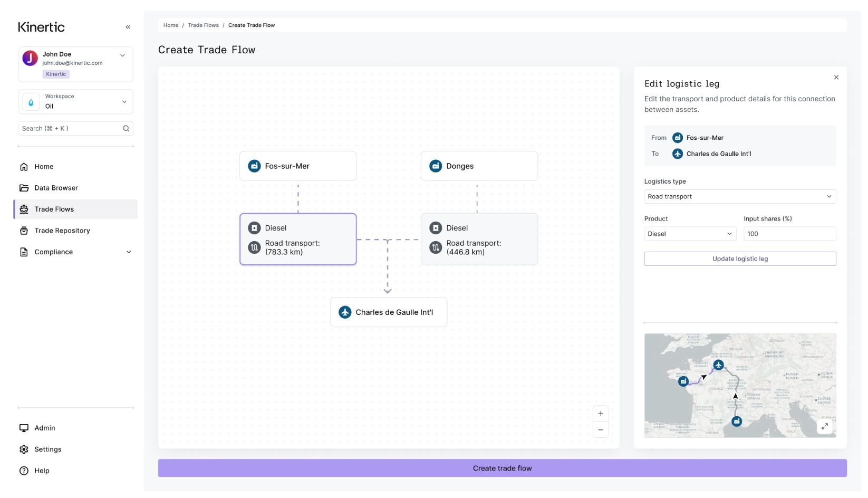Click the Charles de Gaulle airport node icon

(x=345, y=312)
